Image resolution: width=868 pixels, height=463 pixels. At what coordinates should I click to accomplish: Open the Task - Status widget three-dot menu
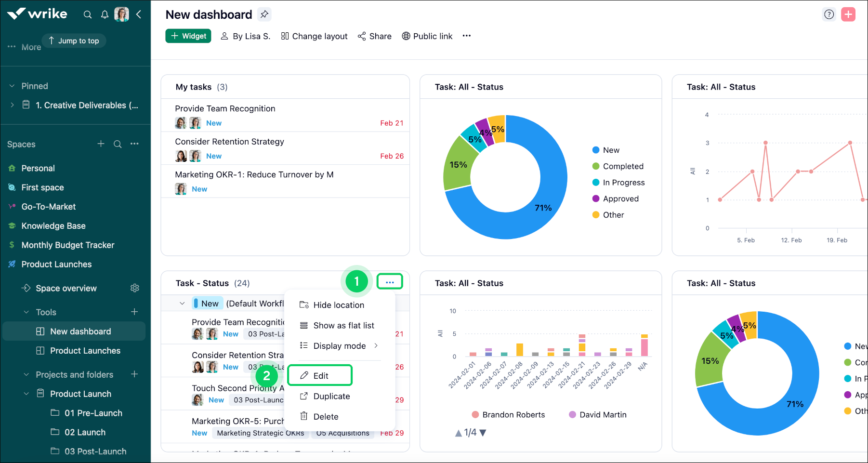pos(390,282)
